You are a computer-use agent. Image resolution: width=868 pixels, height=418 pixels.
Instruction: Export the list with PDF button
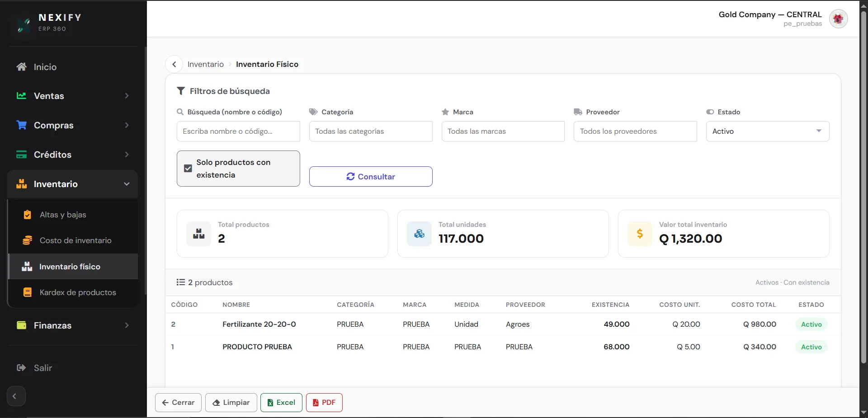(324, 403)
